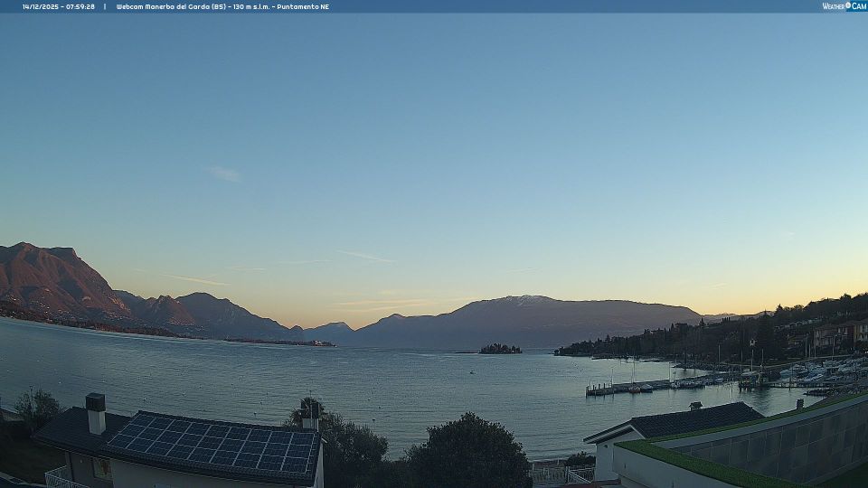The height and width of the screenshot is (488, 868).
Task: Click the wispy cloud in upper left sky
Action: coord(223,174)
